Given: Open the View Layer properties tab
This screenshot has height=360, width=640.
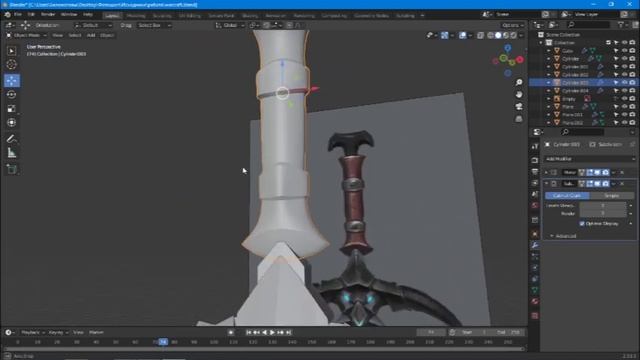Looking at the screenshot, I should tap(535, 183).
